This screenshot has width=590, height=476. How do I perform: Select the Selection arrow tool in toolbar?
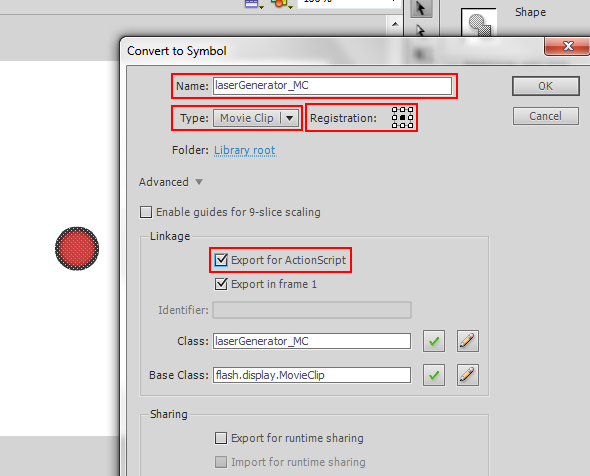coord(421,8)
